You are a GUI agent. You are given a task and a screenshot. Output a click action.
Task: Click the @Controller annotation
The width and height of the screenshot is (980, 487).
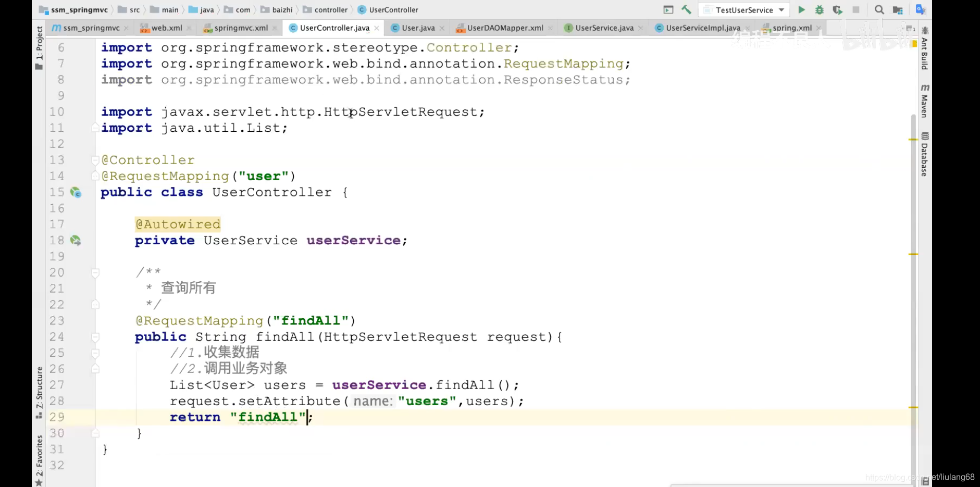(148, 160)
